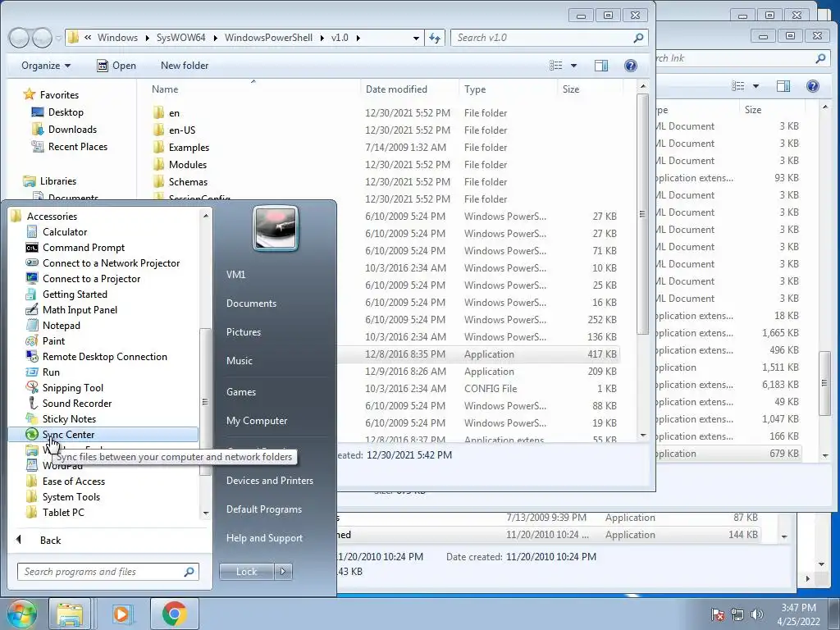Viewport: 840px width, 630px height.
Task: Open Sticky Notes
Action: 69,418
